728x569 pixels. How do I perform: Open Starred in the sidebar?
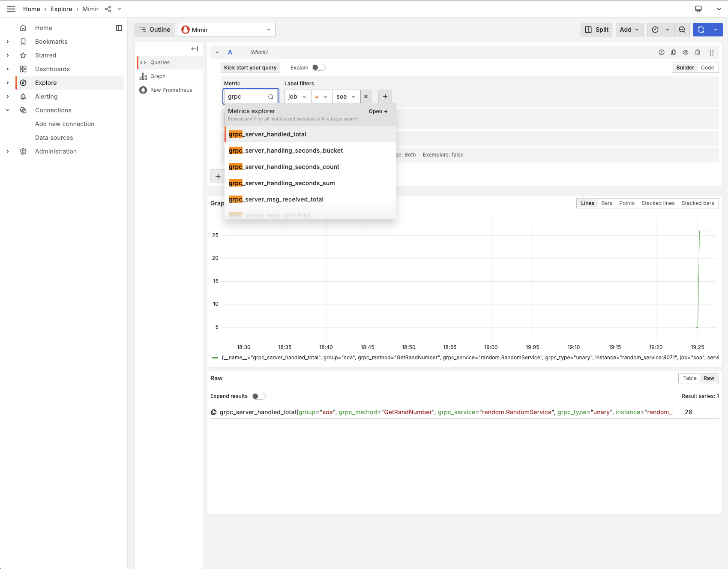pyautogui.click(x=45, y=55)
